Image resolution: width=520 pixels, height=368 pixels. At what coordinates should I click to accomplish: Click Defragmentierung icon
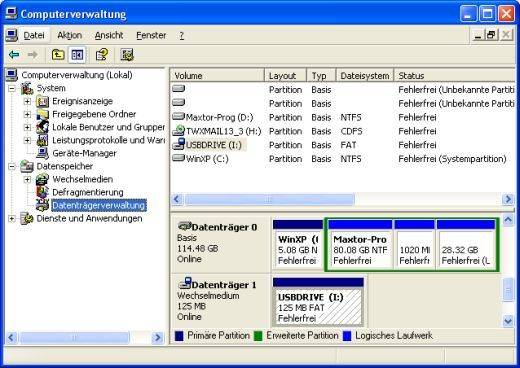[x=42, y=192]
